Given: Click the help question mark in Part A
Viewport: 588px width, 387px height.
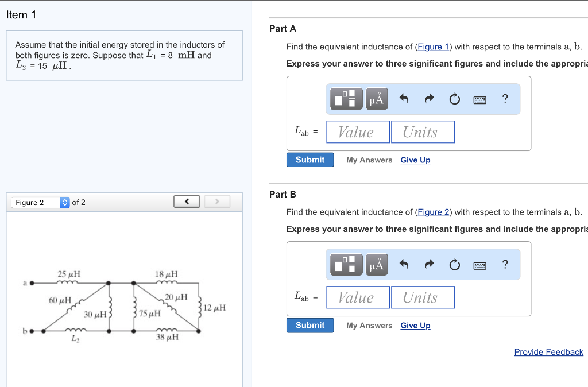Looking at the screenshot, I should pyautogui.click(x=505, y=99).
